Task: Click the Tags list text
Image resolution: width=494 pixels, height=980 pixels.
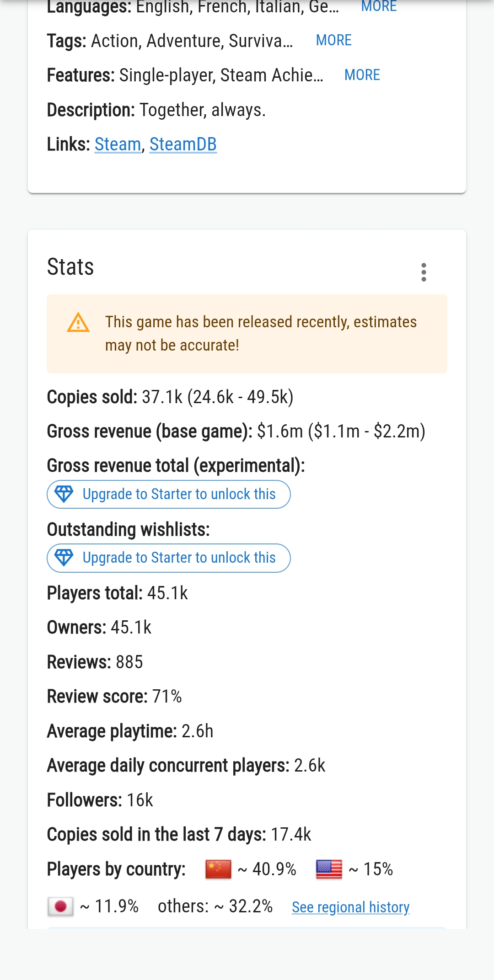Action: click(192, 41)
